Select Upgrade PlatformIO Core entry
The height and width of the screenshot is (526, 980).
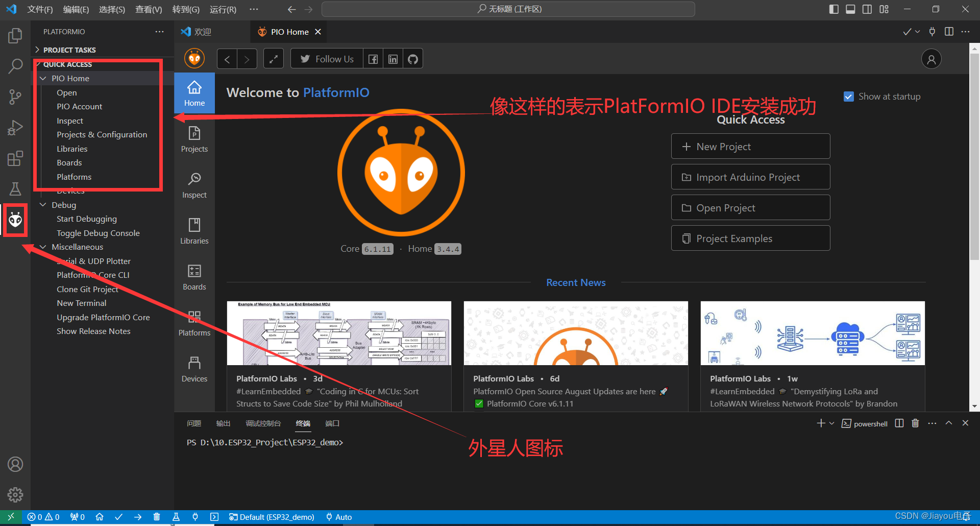pos(103,317)
